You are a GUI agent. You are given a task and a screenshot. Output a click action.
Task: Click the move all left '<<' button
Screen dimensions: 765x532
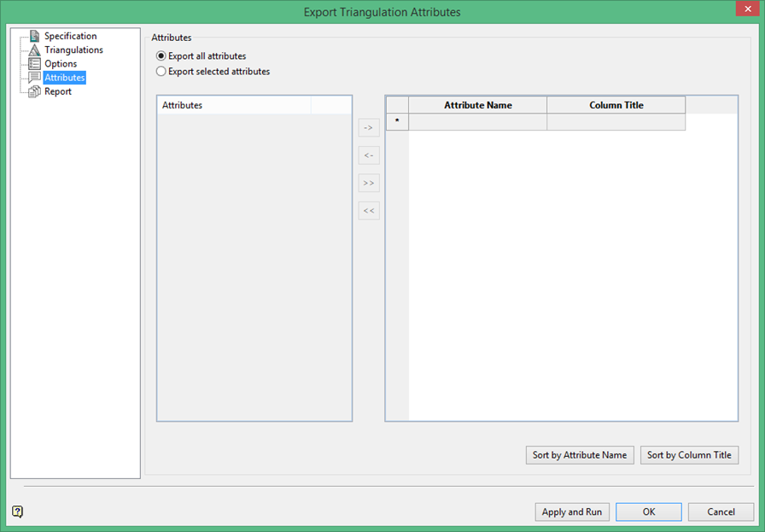(x=369, y=211)
